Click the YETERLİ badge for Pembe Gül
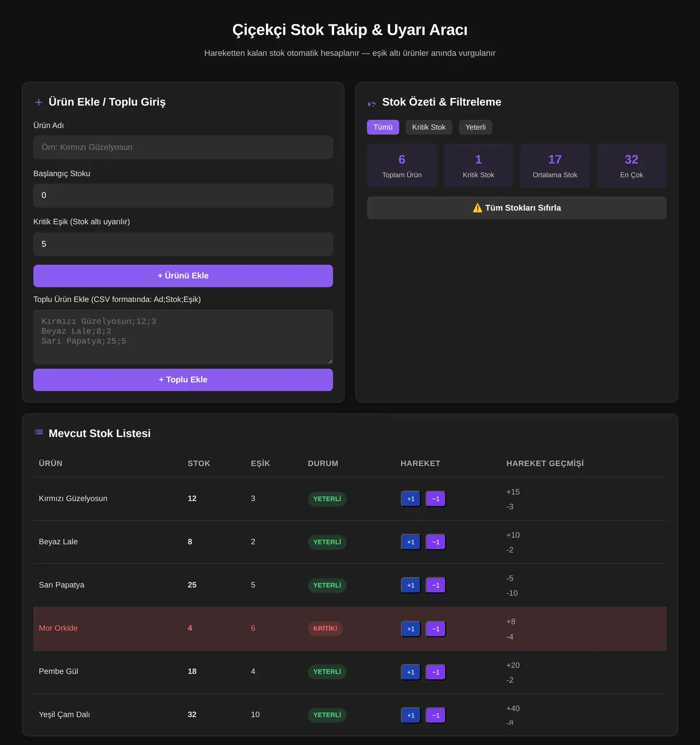 327,672
